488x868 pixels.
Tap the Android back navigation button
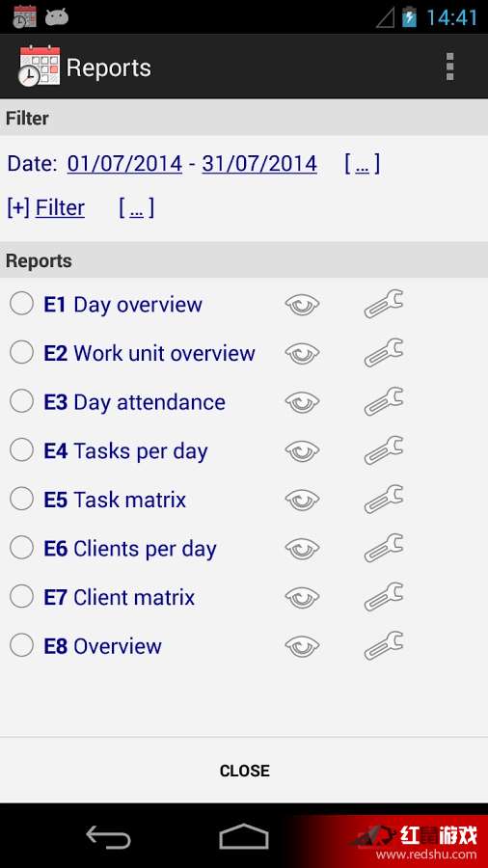pyautogui.click(x=108, y=836)
